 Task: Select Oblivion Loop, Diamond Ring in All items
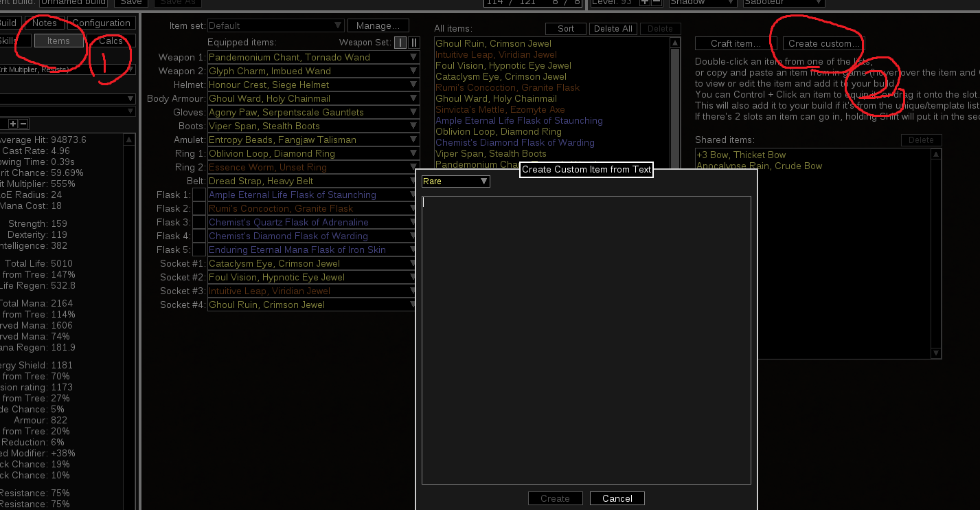pos(499,131)
